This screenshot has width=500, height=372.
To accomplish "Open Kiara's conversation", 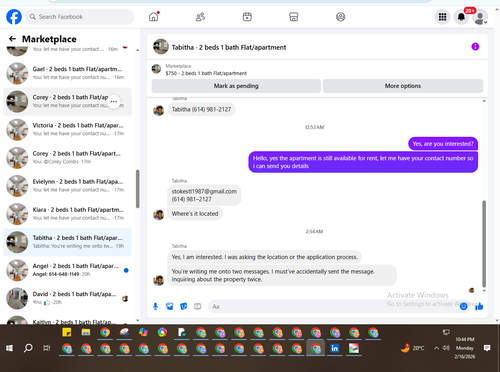I will (x=67, y=214).
